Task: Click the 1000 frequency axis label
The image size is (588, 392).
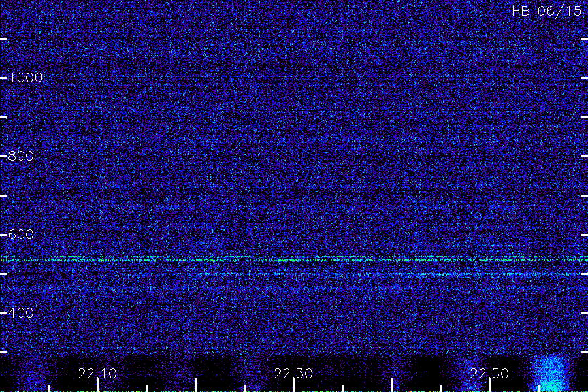Action: pos(25,78)
